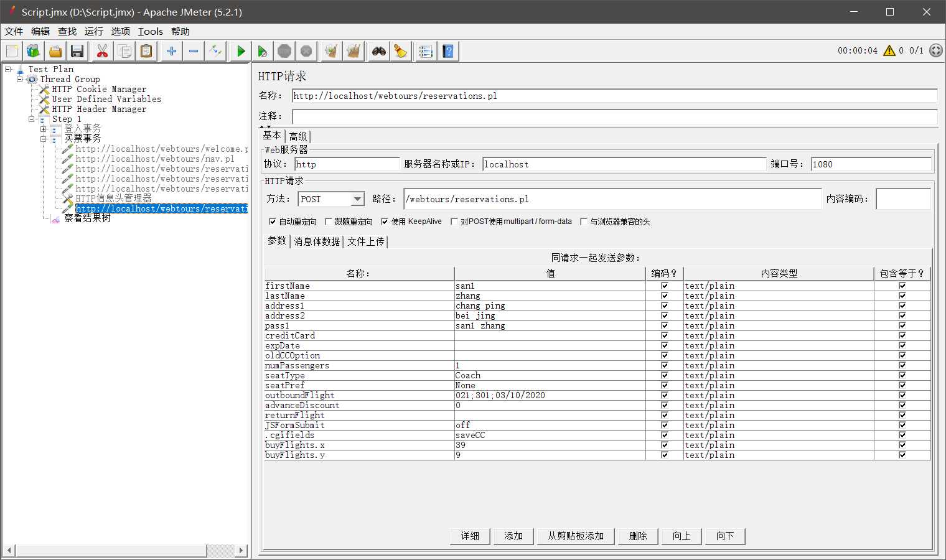Image resolution: width=946 pixels, height=560 pixels.
Task: Click the 从剪贴板添加 button
Action: coord(576,536)
